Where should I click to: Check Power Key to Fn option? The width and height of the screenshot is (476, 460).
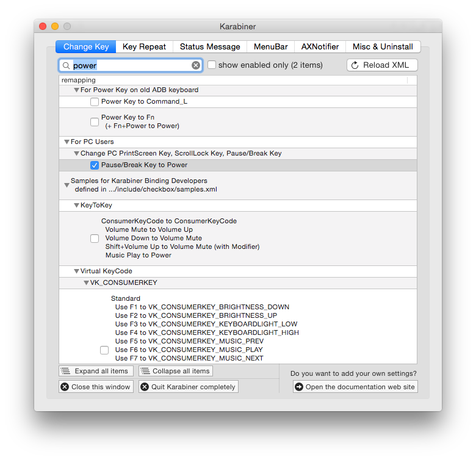(95, 121)
